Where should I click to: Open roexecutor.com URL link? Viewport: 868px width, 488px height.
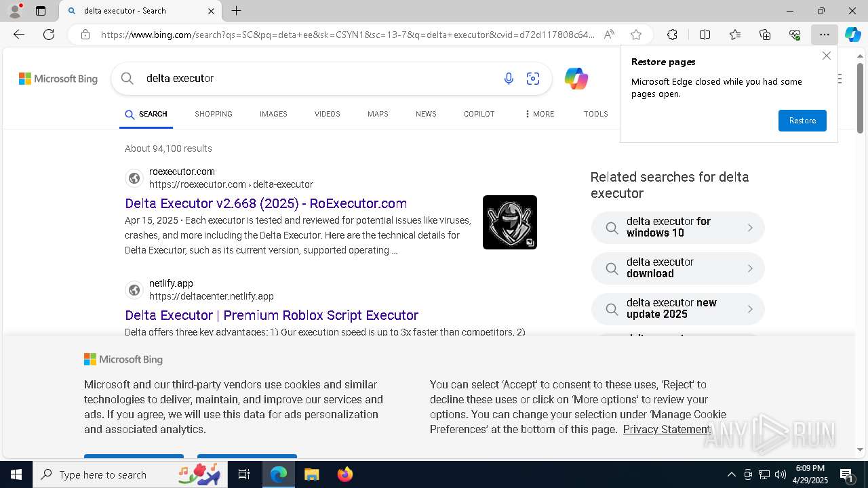[231, 184]
